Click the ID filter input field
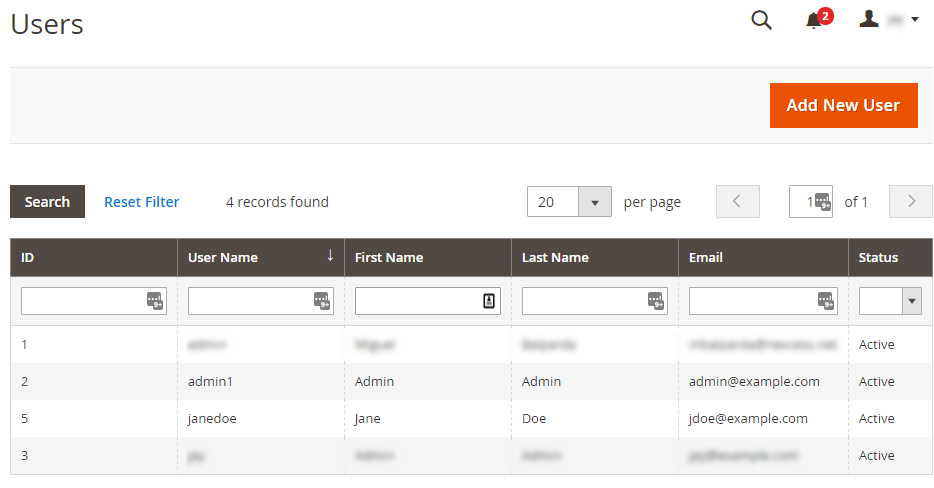The height and width of the screenshot is (488, 934). [82, 301]
